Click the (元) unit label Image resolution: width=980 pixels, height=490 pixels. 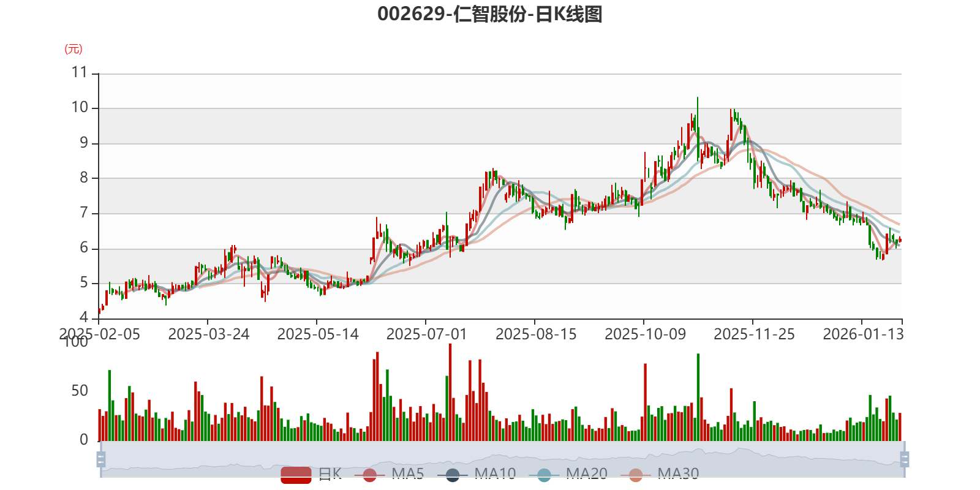[x=73, y=49]
